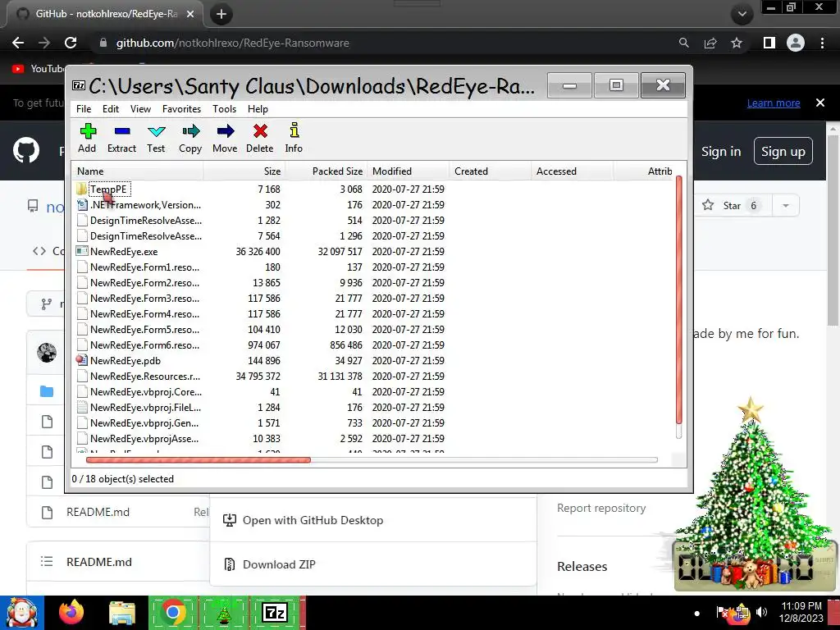Switch to 7-Zip taskbar button

pos(275,612)
